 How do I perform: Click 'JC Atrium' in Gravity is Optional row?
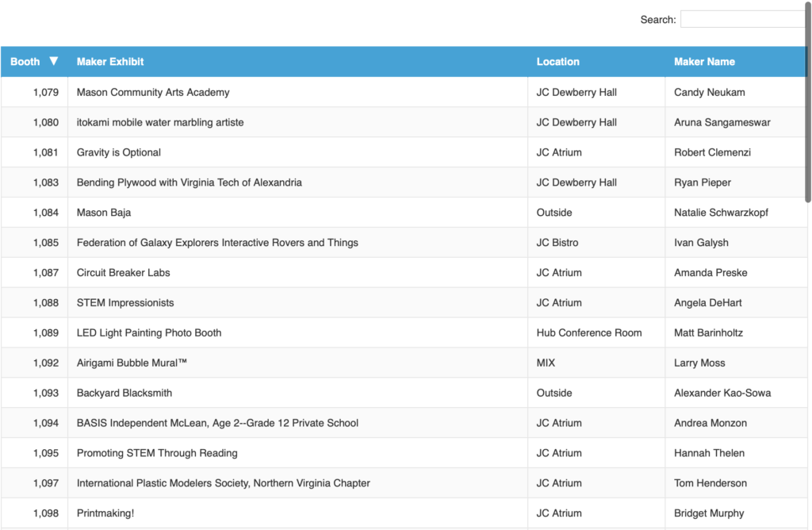click(559, 152)
